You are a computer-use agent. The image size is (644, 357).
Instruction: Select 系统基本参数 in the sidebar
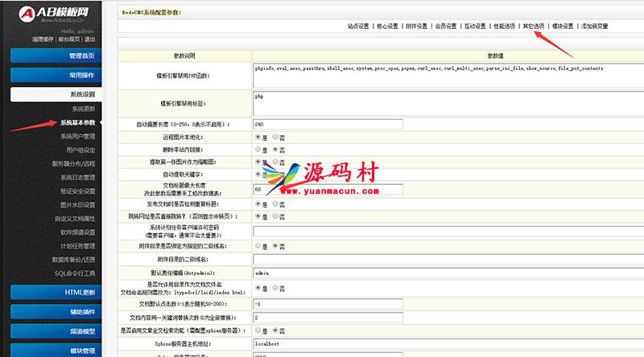tap(77, 123)
